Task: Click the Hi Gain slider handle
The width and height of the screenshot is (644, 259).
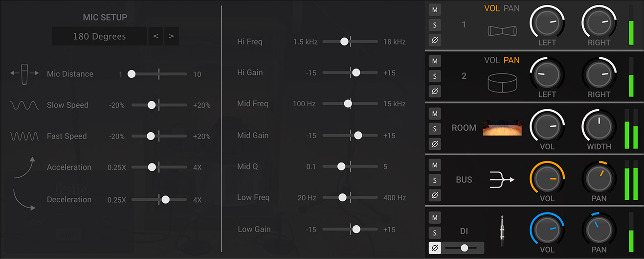Action: 356,72
